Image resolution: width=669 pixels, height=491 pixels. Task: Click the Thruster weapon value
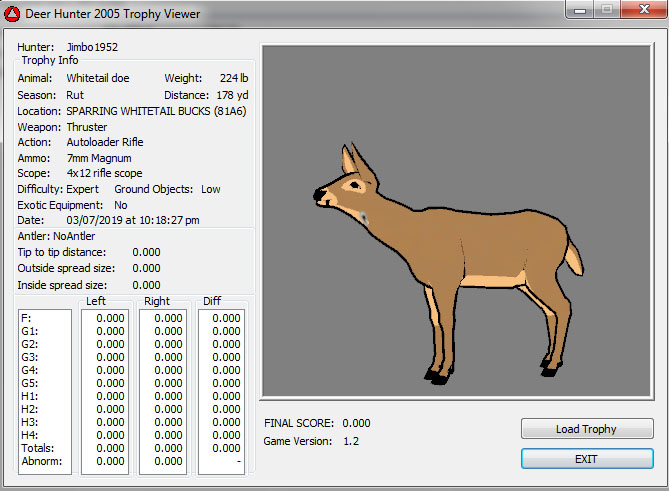click(88, 127)
